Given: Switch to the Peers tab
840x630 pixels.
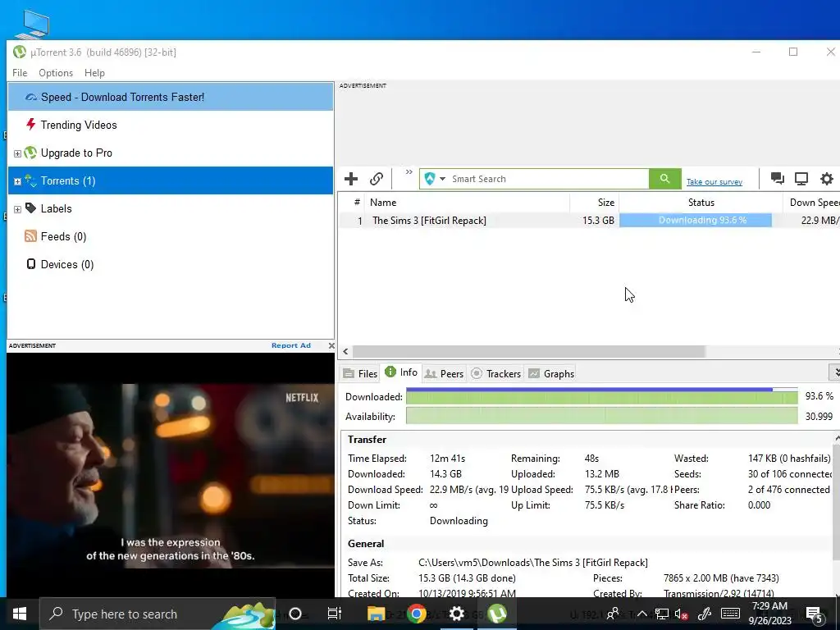Looking at the screenshot, I should tap(444, 373).
